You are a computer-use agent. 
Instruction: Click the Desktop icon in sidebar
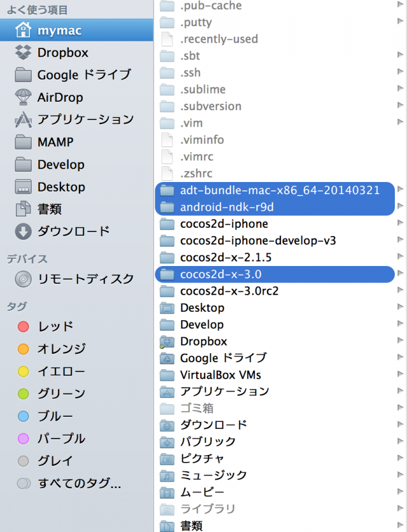[x=23, y=186]
